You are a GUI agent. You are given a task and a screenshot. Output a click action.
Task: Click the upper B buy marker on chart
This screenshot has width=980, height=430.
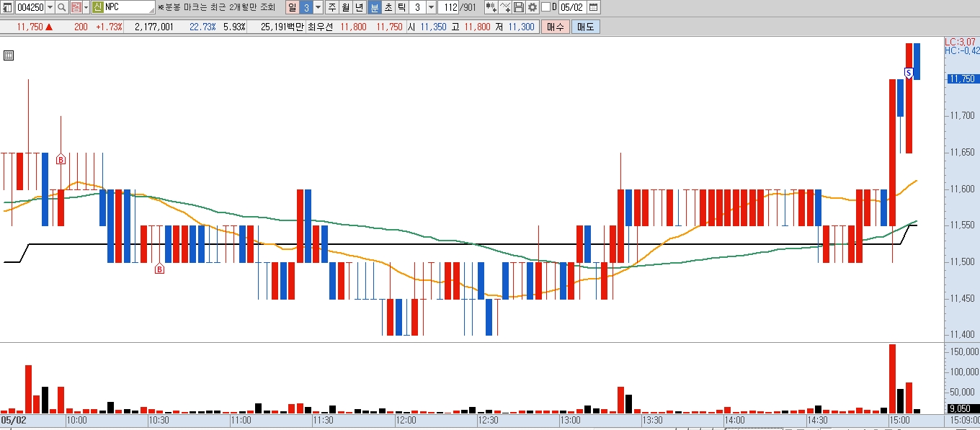[x=61, y=159]
